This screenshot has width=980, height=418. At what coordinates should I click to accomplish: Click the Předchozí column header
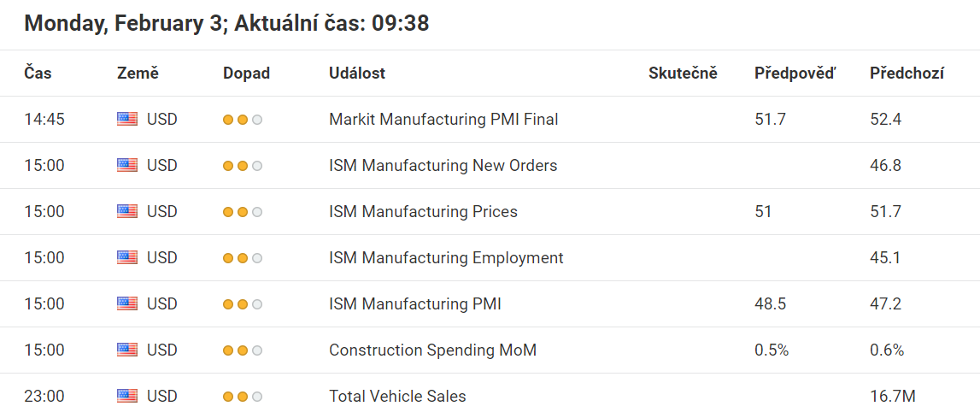pyautogui.click(x=907, y=74)
